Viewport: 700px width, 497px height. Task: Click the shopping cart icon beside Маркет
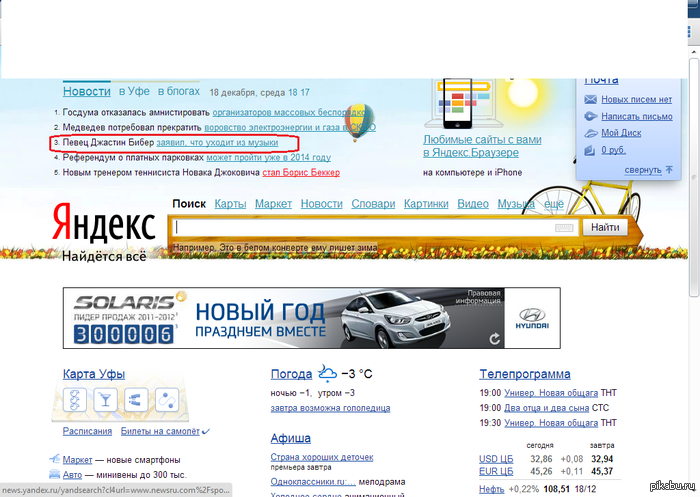(54, 459)
